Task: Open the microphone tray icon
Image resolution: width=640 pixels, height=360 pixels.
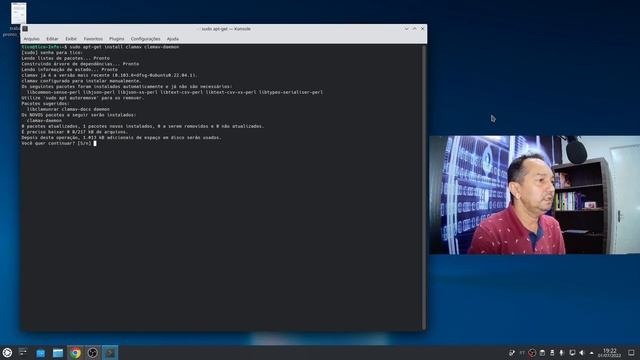Action: 562,353
